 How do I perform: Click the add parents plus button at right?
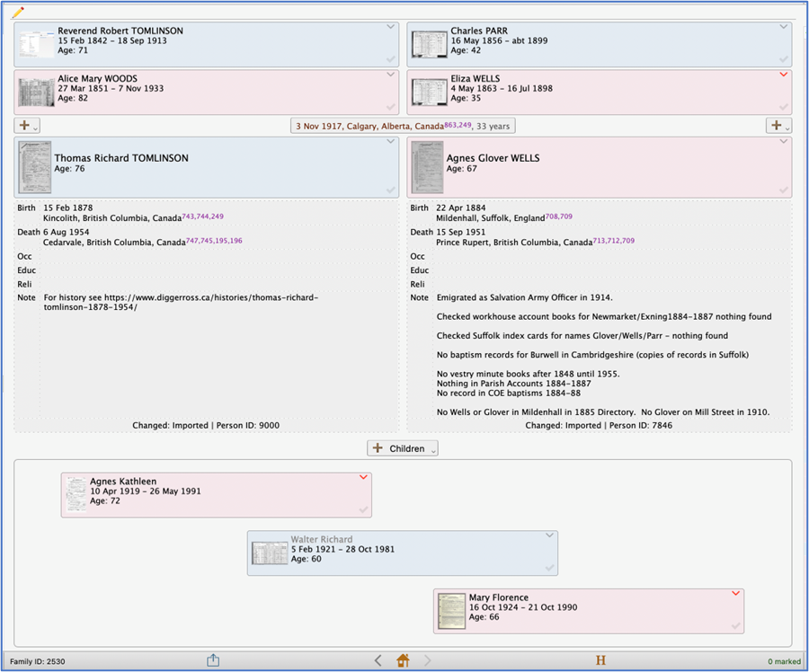tap(778, 126)
